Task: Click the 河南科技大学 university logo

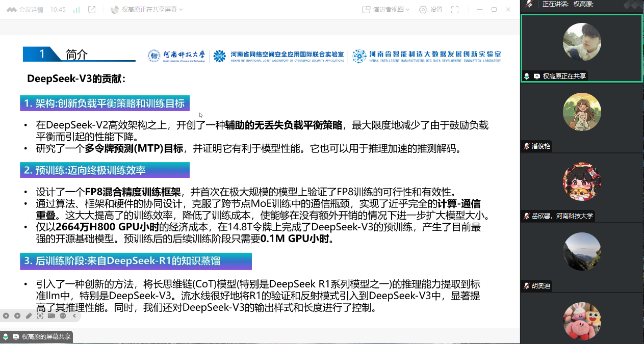Action: pyautogui.click(x=176, y=56)
